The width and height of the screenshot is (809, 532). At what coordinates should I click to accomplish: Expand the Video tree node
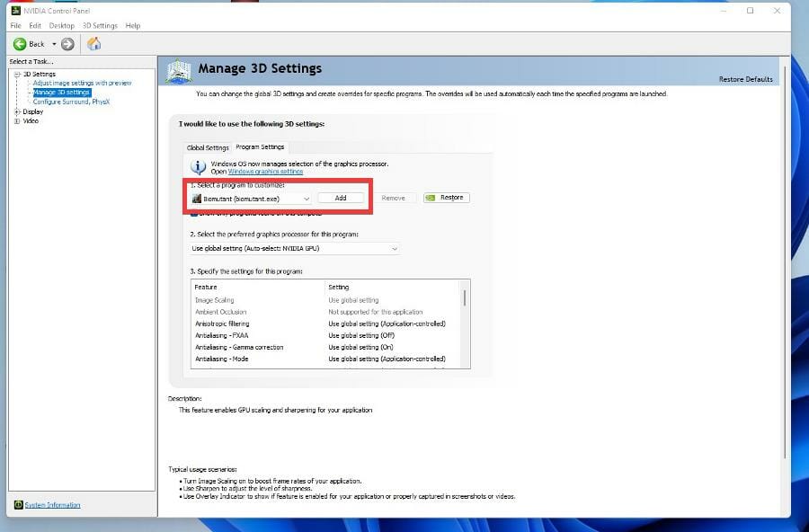[x=17, y=120]
